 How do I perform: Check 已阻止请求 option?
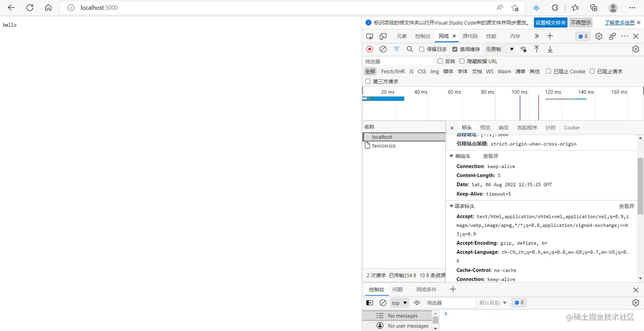[592, 71]
